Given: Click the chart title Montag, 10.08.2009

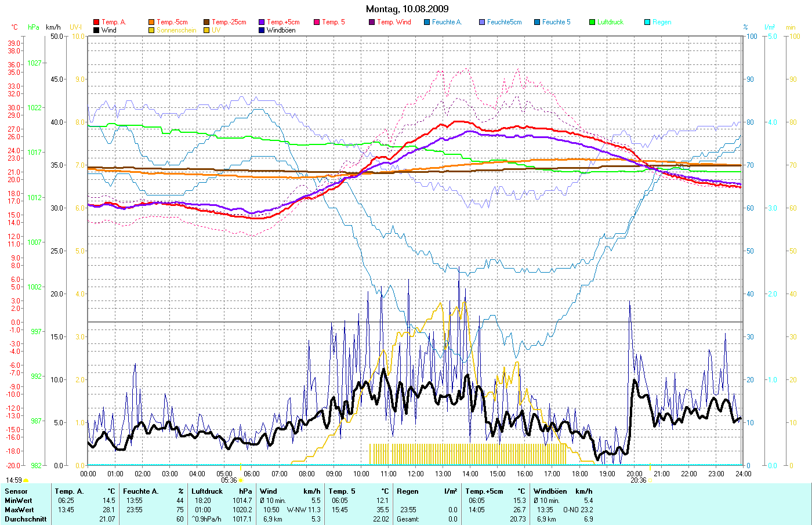Looking at the screenshot, I should 407,9.
